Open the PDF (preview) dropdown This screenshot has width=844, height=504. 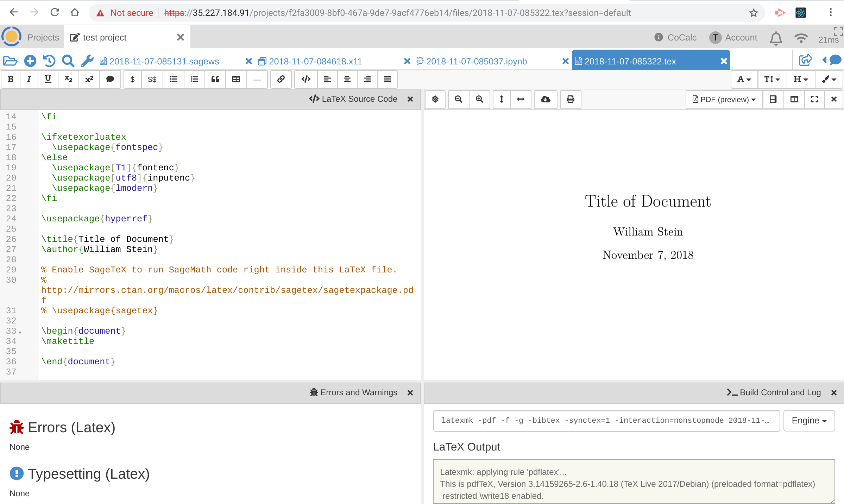coord(724,100)
